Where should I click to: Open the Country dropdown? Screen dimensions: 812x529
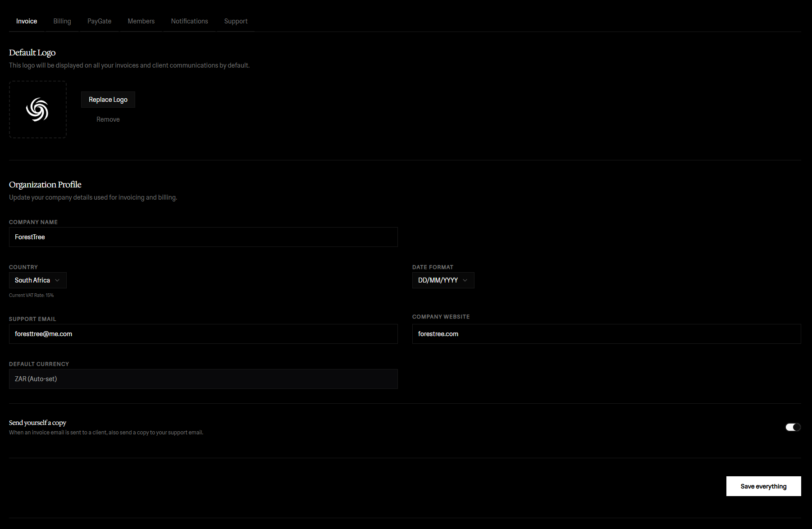(x=37, y=280)
